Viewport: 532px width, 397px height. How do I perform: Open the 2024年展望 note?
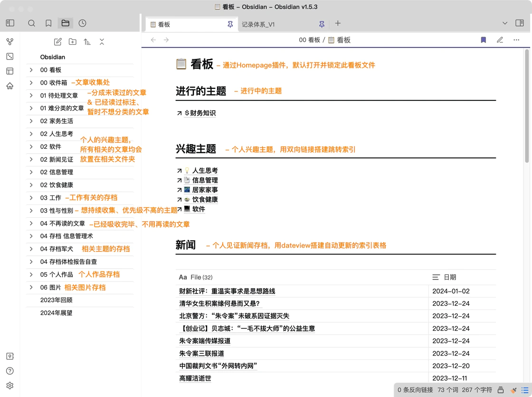coord(56,313)
